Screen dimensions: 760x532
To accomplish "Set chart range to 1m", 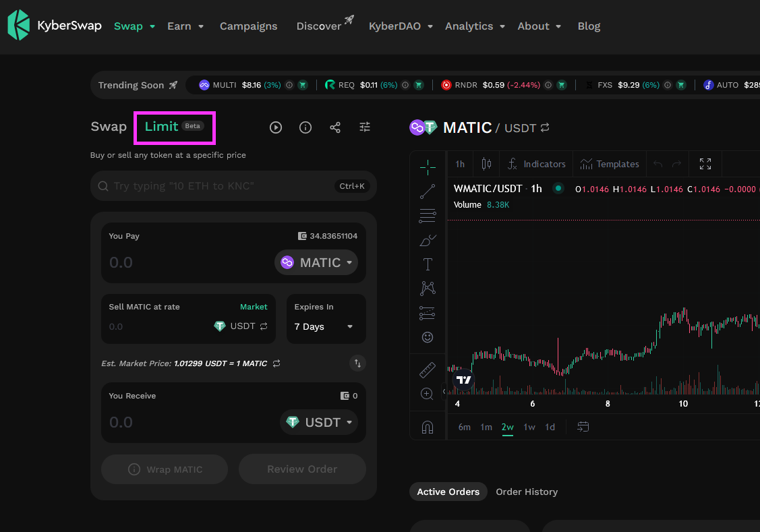I will coord(486,427).
